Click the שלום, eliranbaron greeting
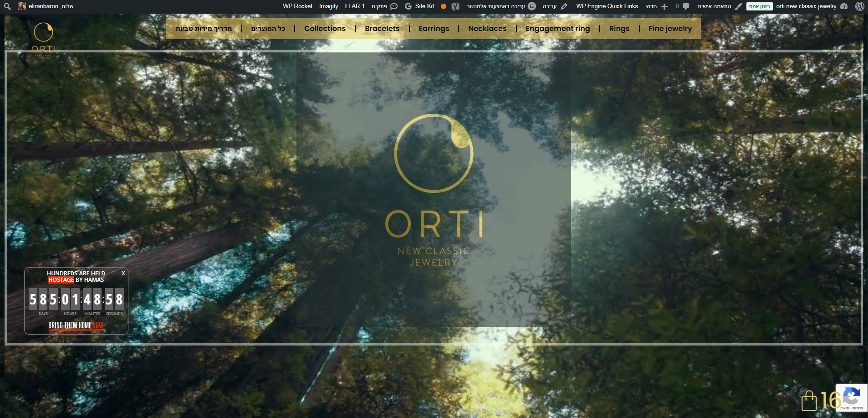Image resolution: width=868 pixels, height=418 pixels. 51,6
